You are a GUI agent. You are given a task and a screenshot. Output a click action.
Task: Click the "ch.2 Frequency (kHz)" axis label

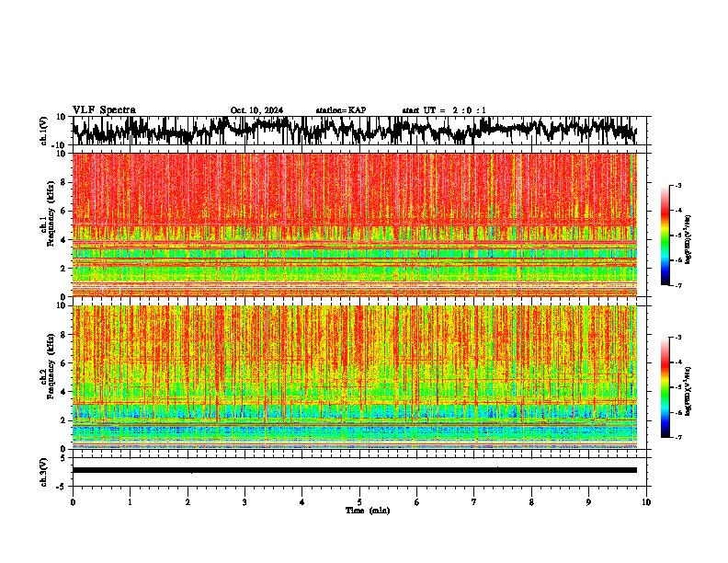pyautogui.click(x=48, y=366)
